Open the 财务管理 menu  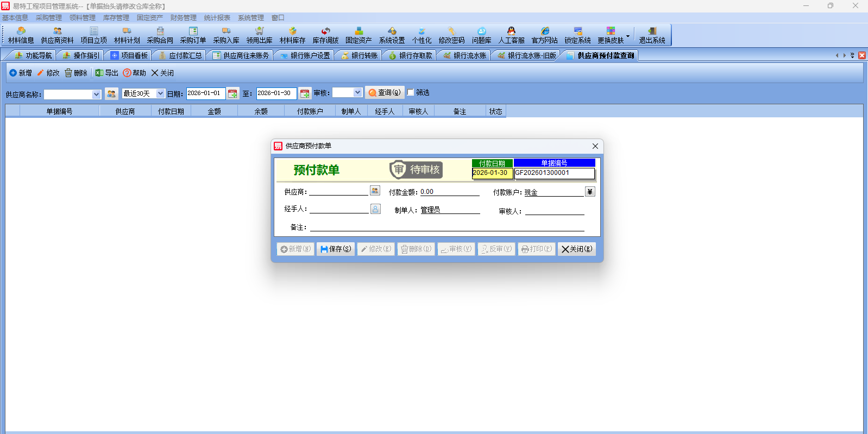point(183,18)
